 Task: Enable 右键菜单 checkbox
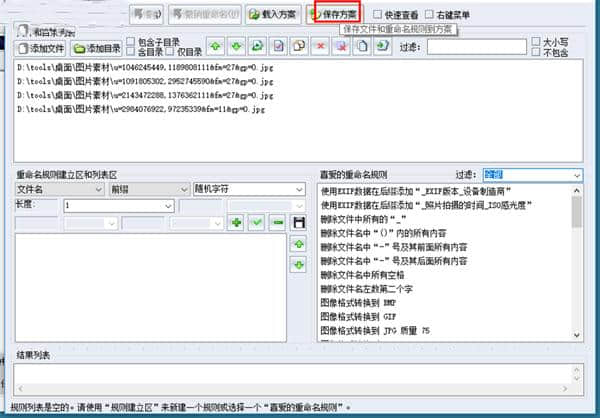429,15
